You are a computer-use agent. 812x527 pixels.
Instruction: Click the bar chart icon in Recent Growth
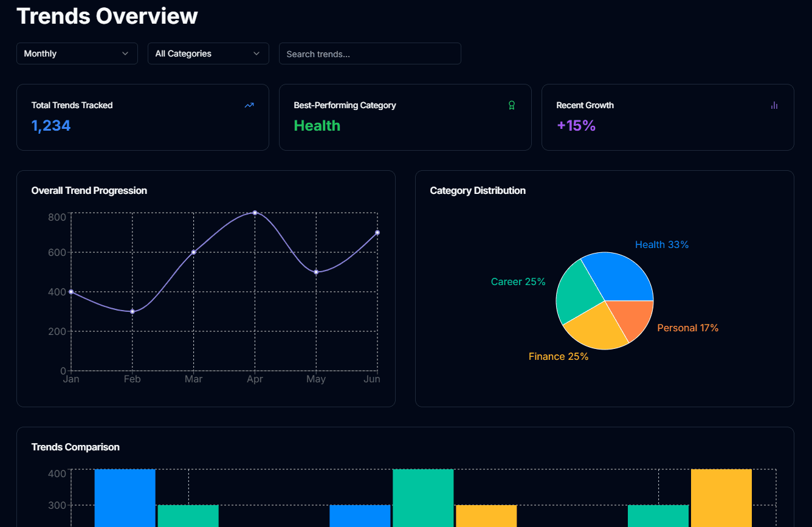[x=774, y=105]
